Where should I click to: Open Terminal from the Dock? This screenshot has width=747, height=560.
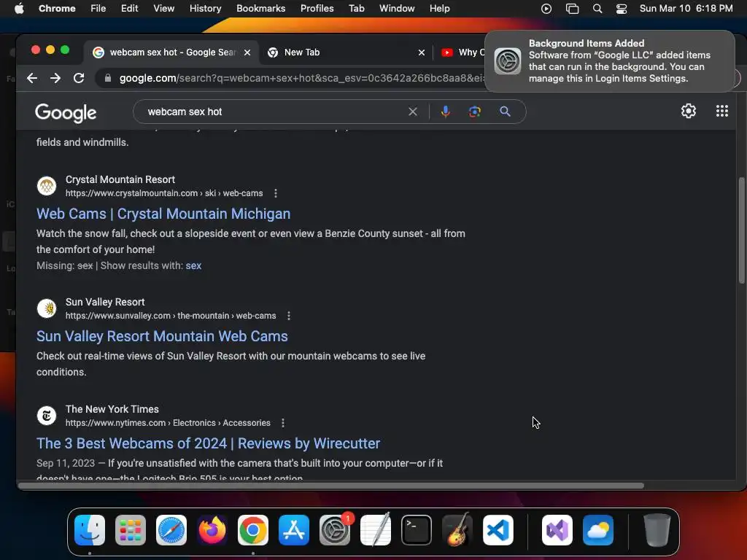tap(417, 530)
